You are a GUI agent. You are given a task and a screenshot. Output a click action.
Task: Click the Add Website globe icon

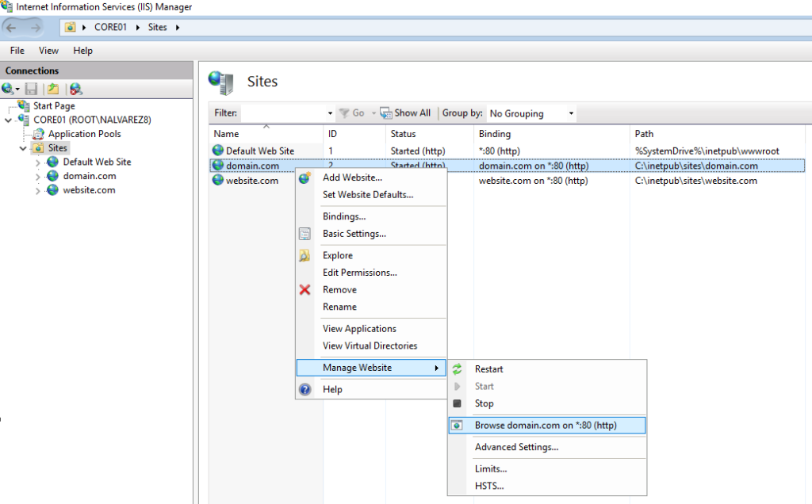(304, 178)
